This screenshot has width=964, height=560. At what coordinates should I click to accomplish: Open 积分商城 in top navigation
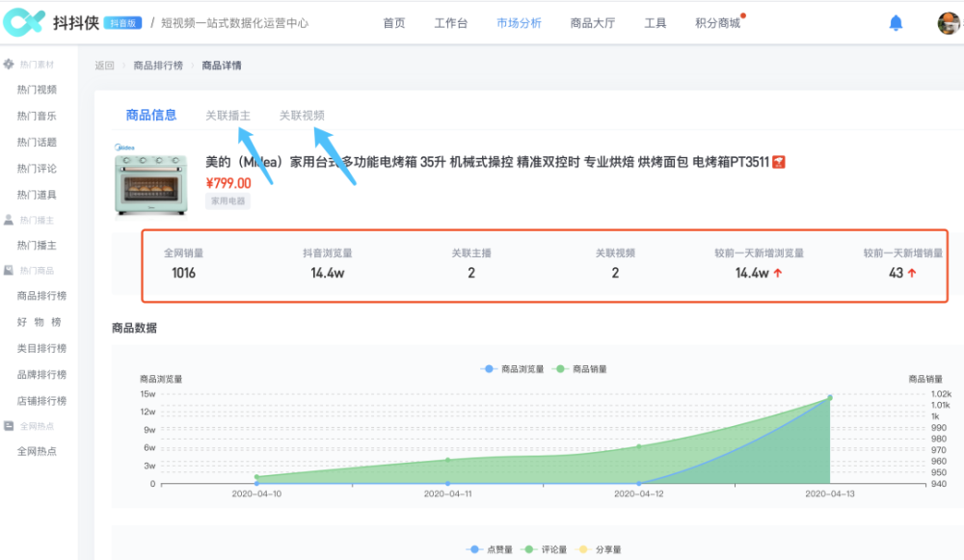pyautogui.click(x=717, y=23)
